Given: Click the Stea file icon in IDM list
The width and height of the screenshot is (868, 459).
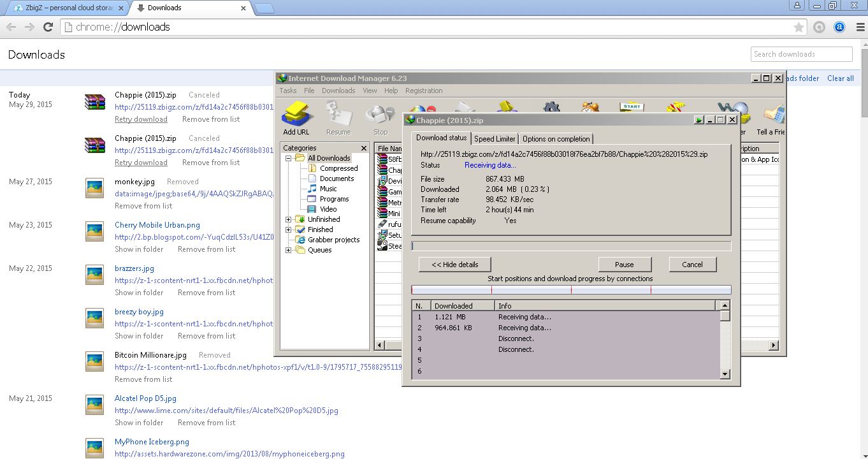Looking at the screenshot, I should tap(382, 245).
